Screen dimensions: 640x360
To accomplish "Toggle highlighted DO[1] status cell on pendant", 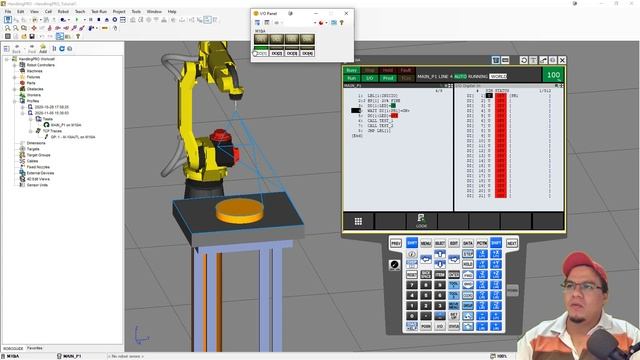I will pyautogui.click(x=489, y=96).
